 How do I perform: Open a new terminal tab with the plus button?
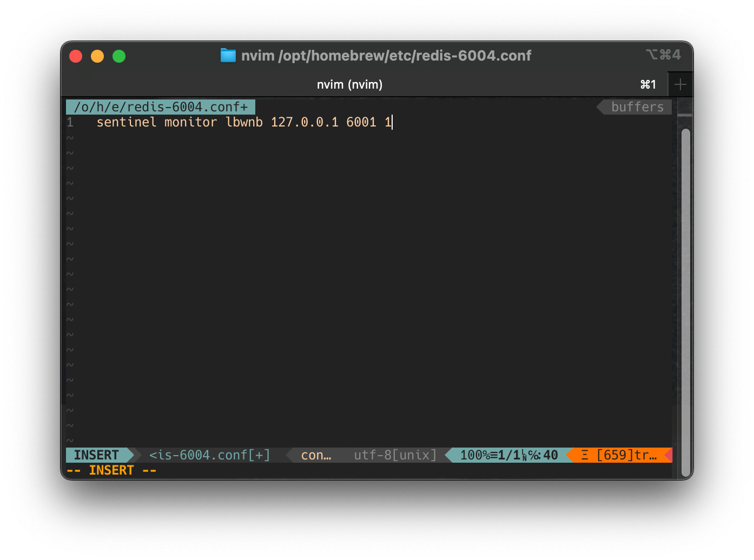(680, 84)
